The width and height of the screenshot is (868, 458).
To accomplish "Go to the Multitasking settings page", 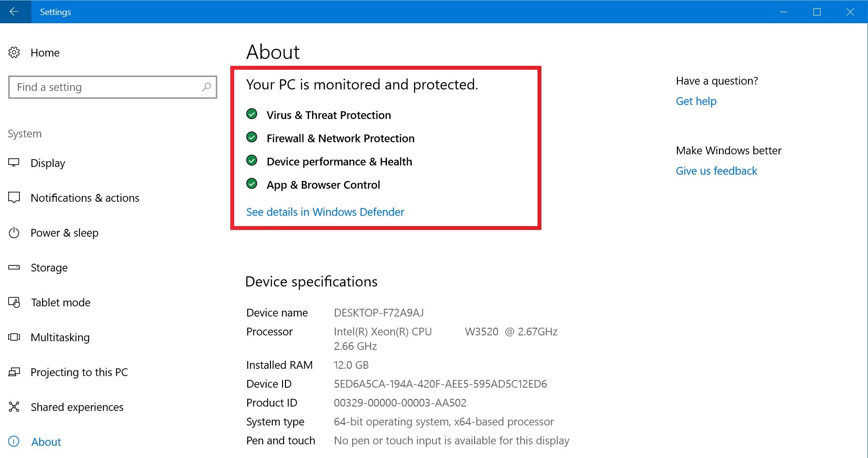I will [60, 337].
